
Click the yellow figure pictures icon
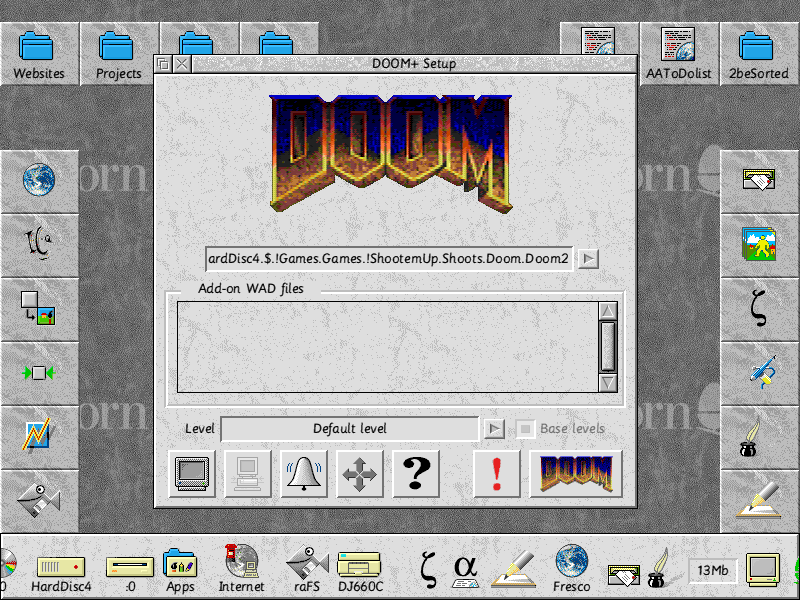pyautogui.click(x=759, y=244)
